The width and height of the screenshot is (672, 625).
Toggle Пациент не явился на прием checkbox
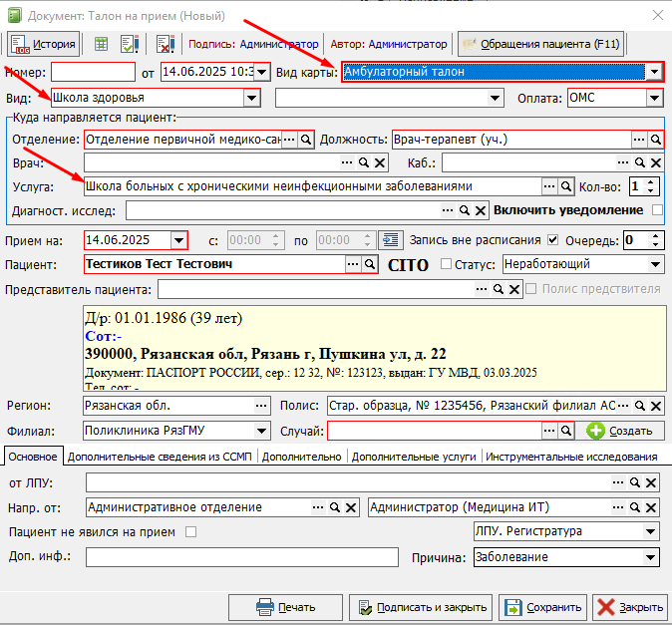tap(191, 532)
